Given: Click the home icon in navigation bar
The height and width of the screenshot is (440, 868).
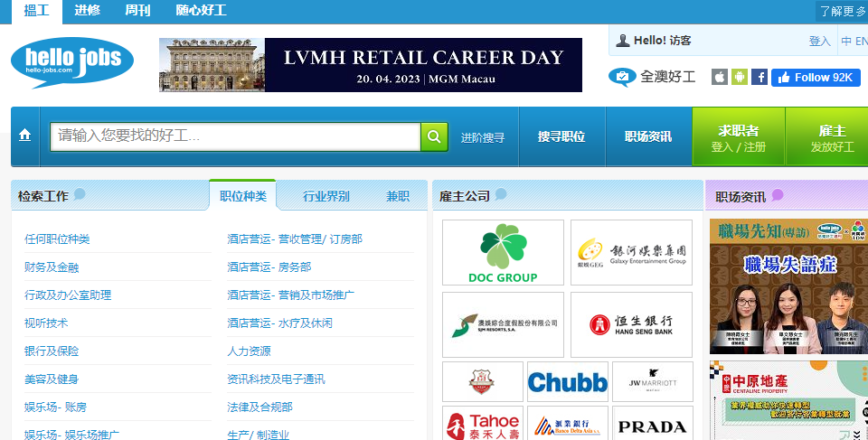Looking at the screenshot, I should point(25,135).
